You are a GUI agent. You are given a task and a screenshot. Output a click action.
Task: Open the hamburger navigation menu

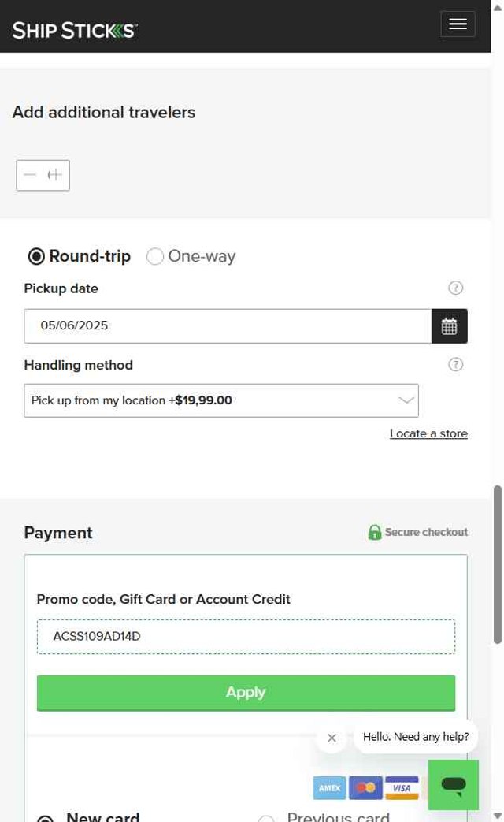458,24
